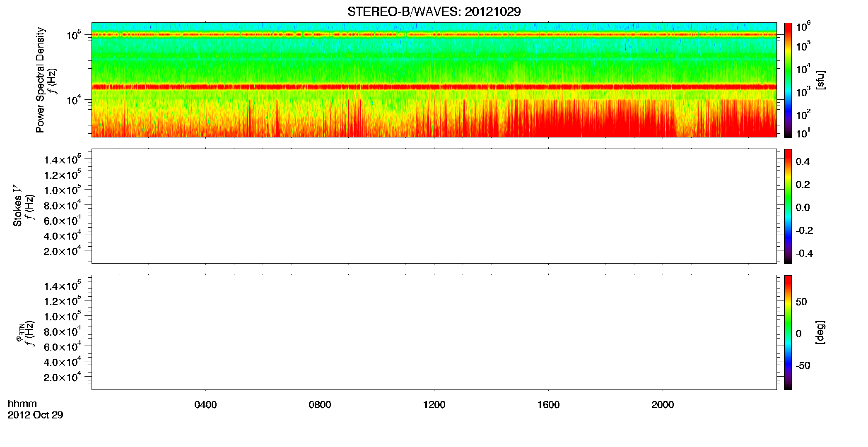
Task: Click the 100 kHz dotted emission line
Action: tap(434, 35)
